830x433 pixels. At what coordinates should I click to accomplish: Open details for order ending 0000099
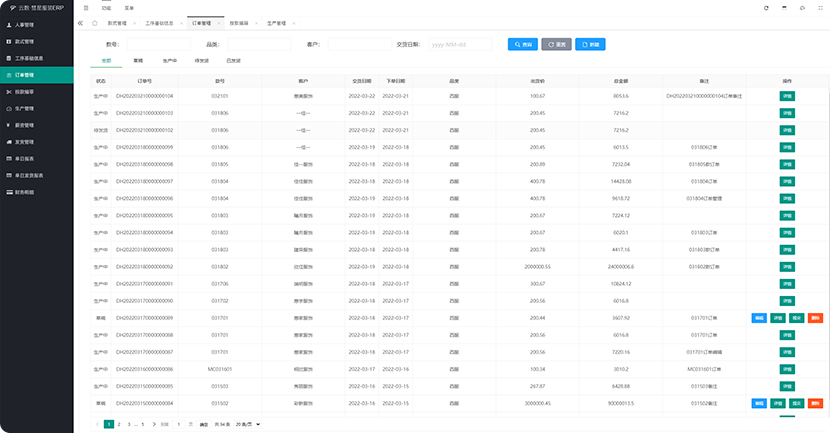pos(787,147)
